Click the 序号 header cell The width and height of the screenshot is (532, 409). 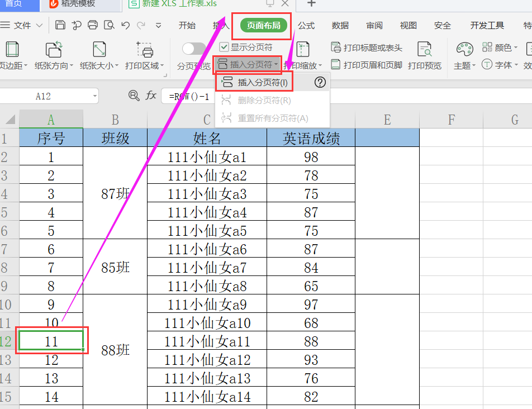tap(51, 139)
